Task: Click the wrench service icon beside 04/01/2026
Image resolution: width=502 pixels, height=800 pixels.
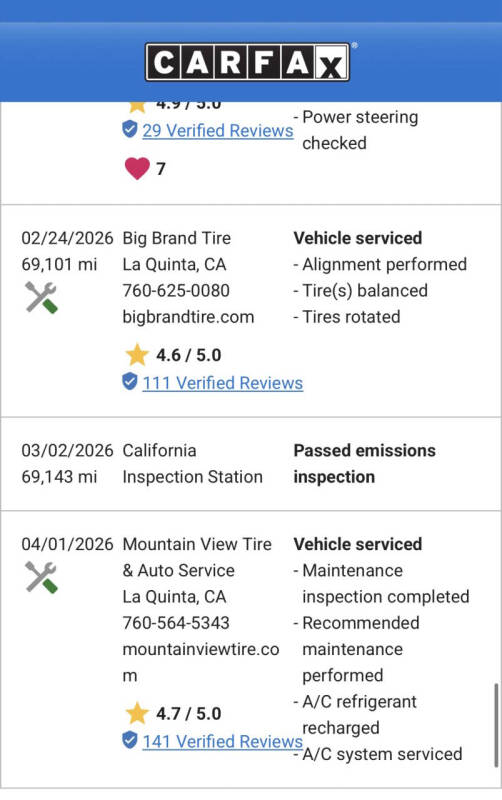Action: [41, 578]
